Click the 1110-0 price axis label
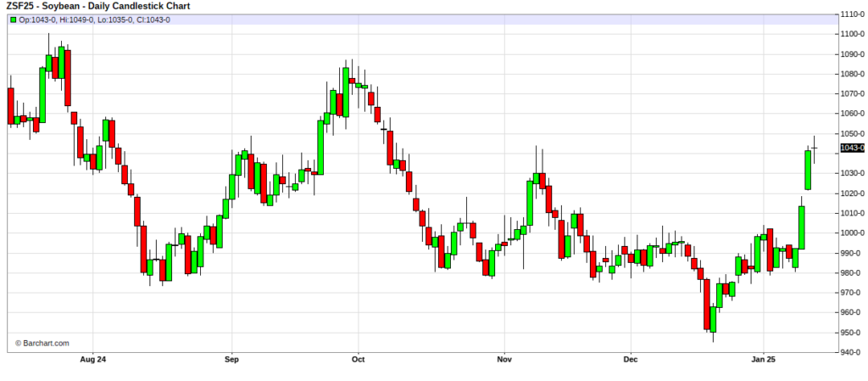Viewport: 868px width, 381px height. (x=853, y=14)
